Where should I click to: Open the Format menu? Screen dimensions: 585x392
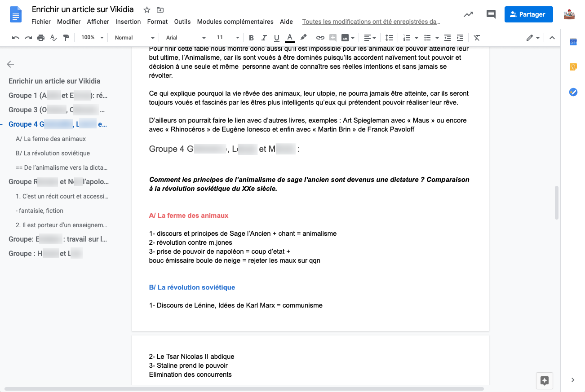(x=157, y=22)
